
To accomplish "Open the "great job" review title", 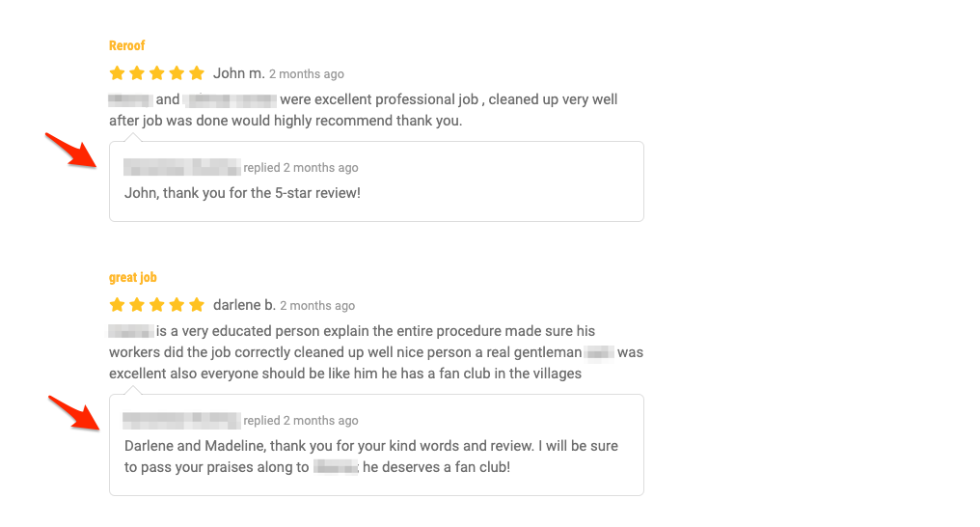I will (x=132, y=277).
